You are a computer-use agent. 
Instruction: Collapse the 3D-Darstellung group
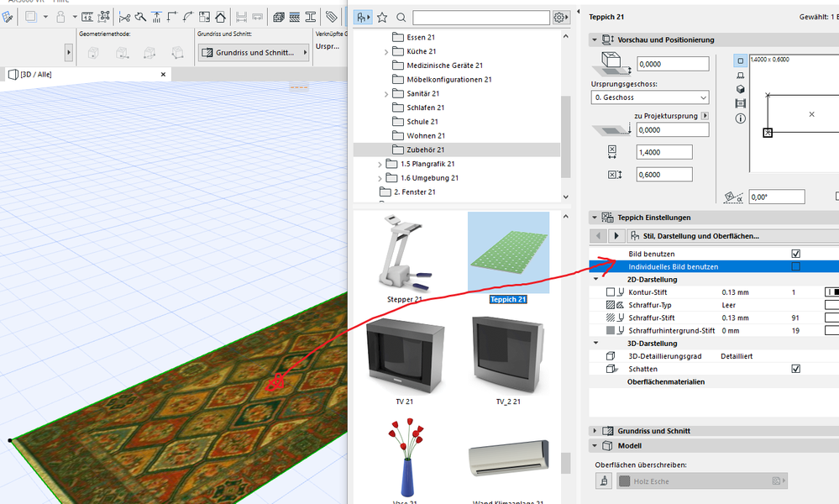coord(596,343)
